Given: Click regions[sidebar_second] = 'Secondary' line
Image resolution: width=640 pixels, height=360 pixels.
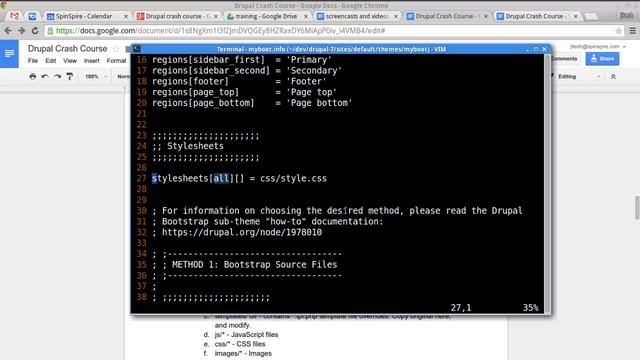Looking at the screenshot, I should click(x=247, y=71).
